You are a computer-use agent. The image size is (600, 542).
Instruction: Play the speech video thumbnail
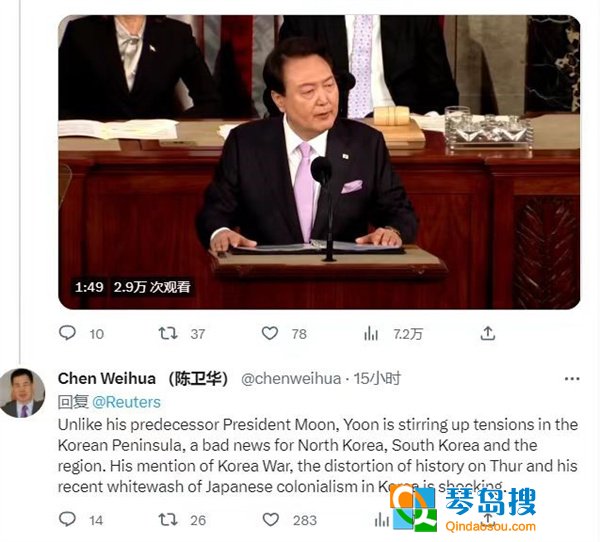coord(319,162)
